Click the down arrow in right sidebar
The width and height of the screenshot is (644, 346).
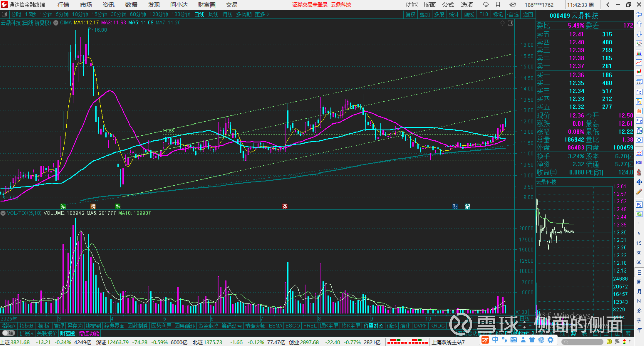(639, 34)
